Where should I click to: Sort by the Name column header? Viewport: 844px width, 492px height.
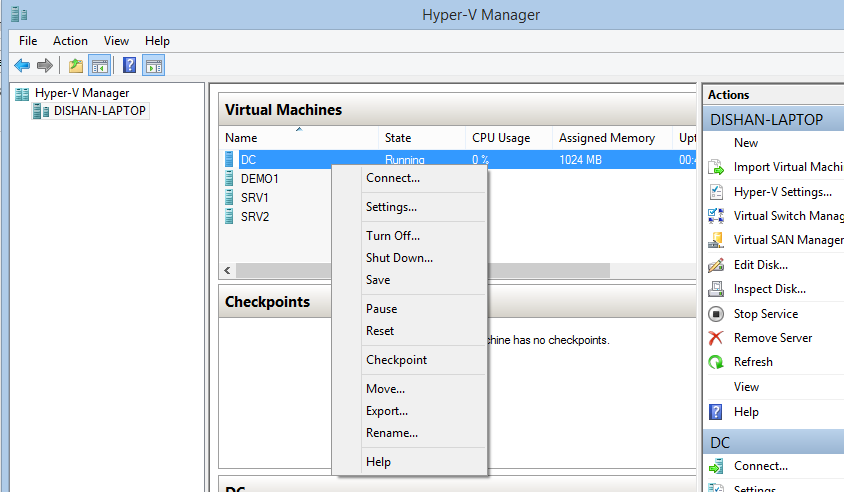pyautogui.click(x=299, y=138)
